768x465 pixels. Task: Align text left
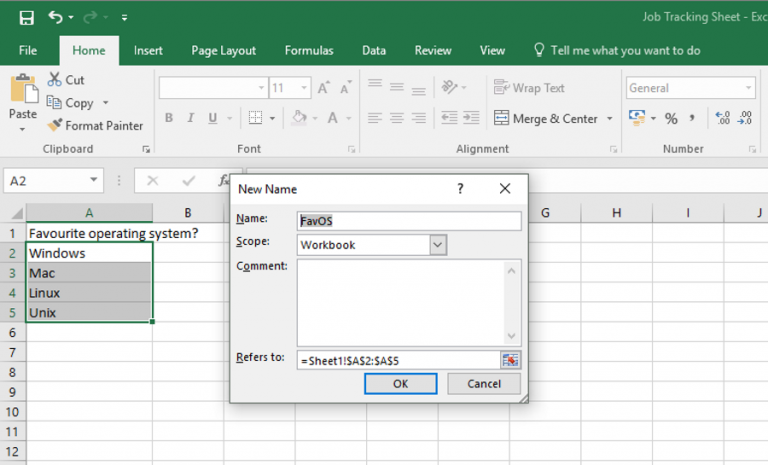click(x=375, y=118)
